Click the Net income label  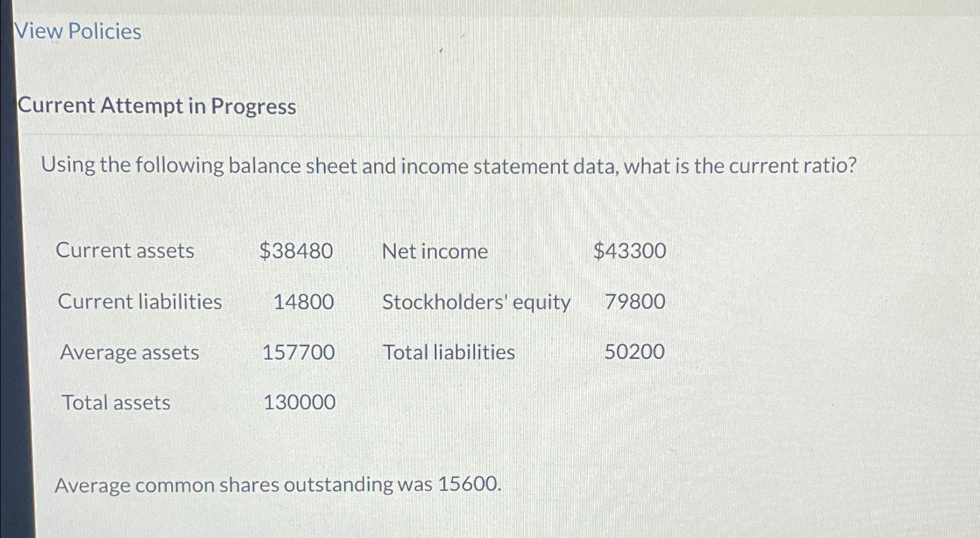pyautogui.click(x=435, y=251)
